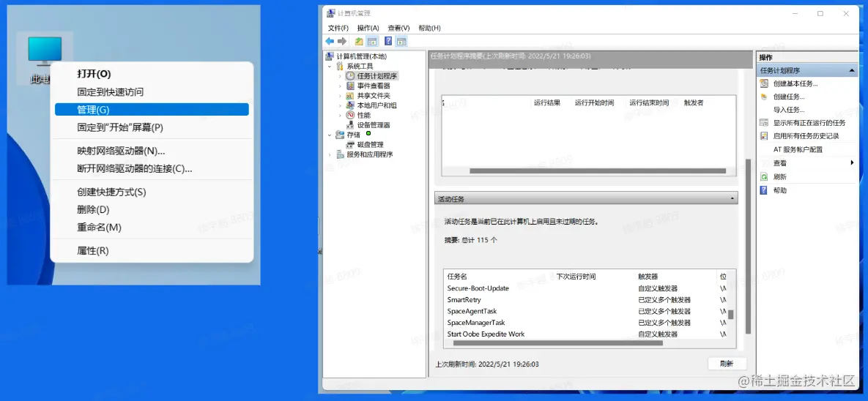
Task: Click the blue Back arrow in toolbar
Action: click(330, 41)
